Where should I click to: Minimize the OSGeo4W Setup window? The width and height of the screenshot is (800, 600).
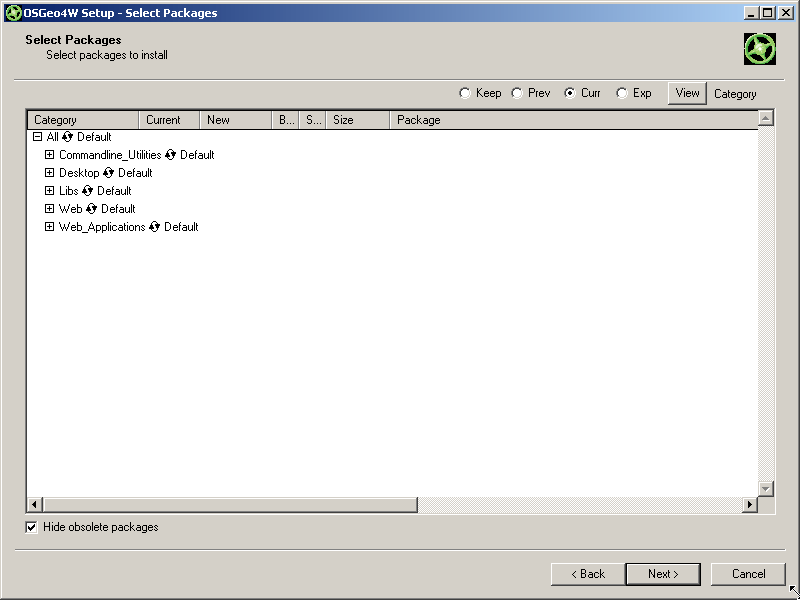[751, 13]
